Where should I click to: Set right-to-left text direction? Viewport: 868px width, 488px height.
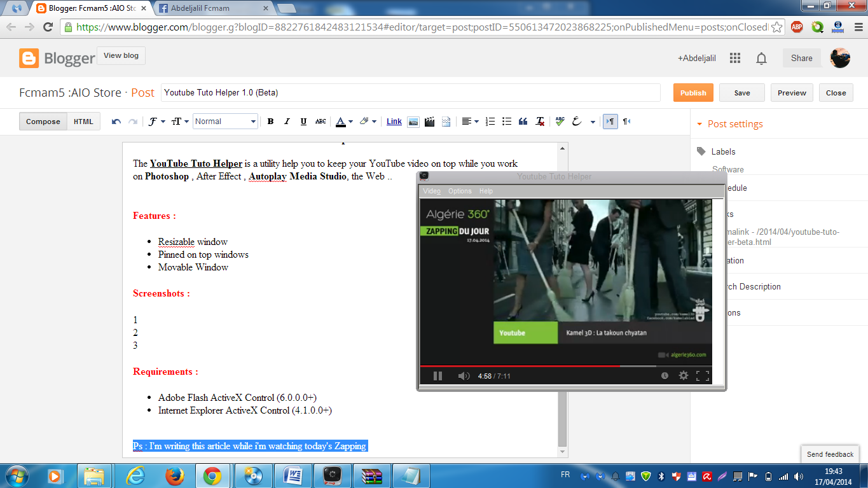point(626,122)
